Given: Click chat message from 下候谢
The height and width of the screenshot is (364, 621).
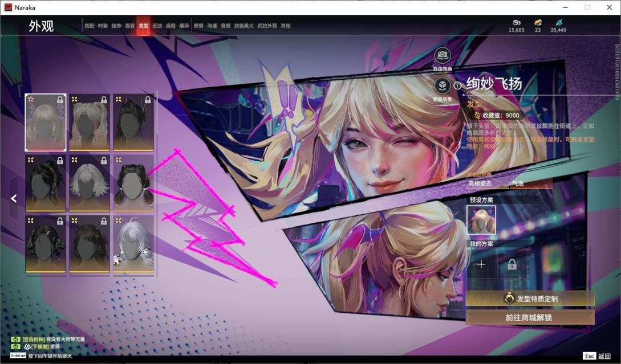Looking at the screenshot, I should pyautogui.click(x=36, y=346).
